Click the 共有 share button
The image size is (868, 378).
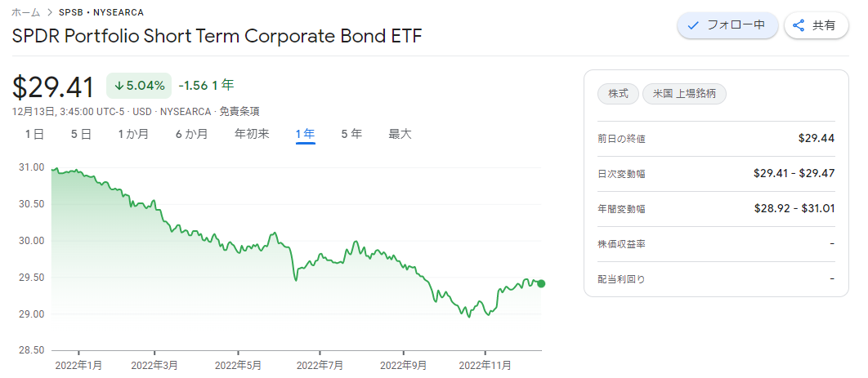(x=816, y=25)
